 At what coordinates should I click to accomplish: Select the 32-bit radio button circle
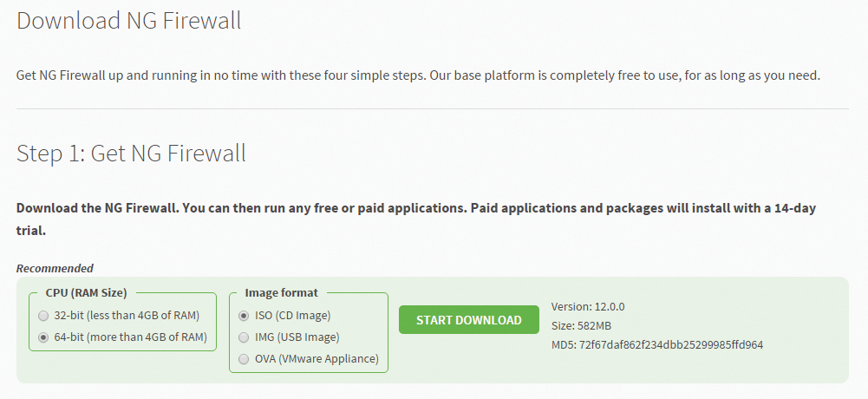click(x=43, y=316)
